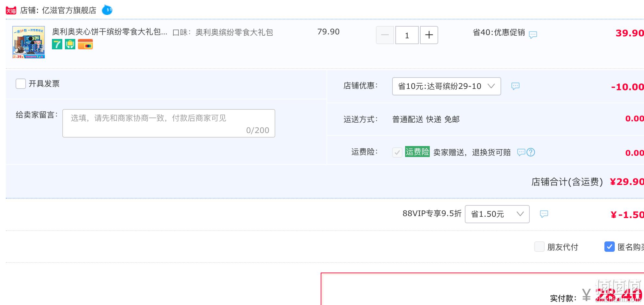Toggle the 运费险 shipping insurance checkbox
The height and width of the screenshot is (305, 644).
coord(397,152)
